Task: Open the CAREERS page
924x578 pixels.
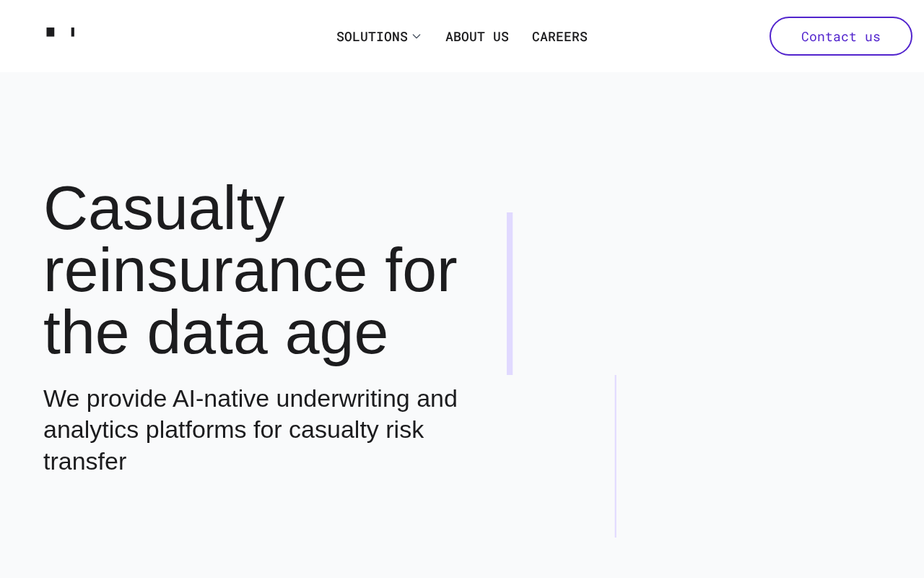Action: pos(559,37)
